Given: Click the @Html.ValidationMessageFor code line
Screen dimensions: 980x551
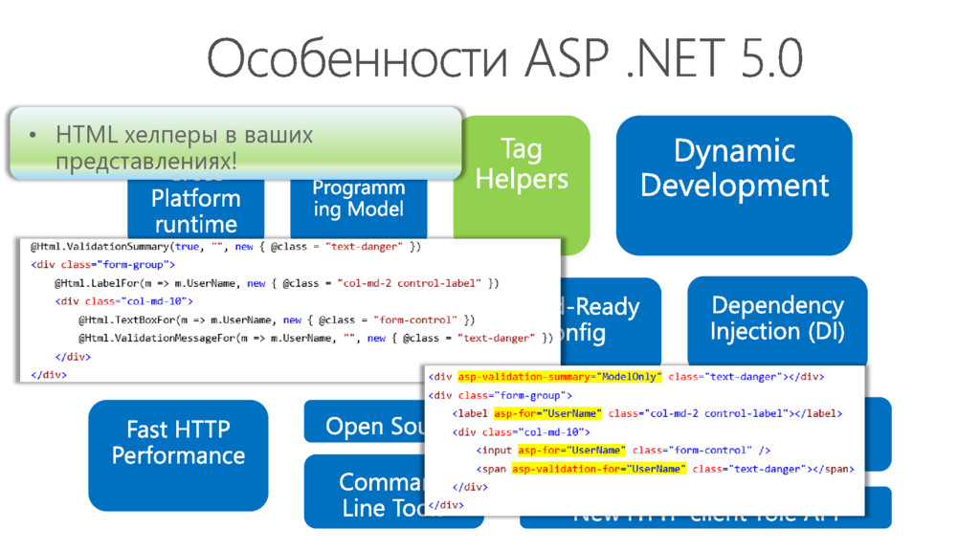Looking at the screenshot, I should [316, 339].
